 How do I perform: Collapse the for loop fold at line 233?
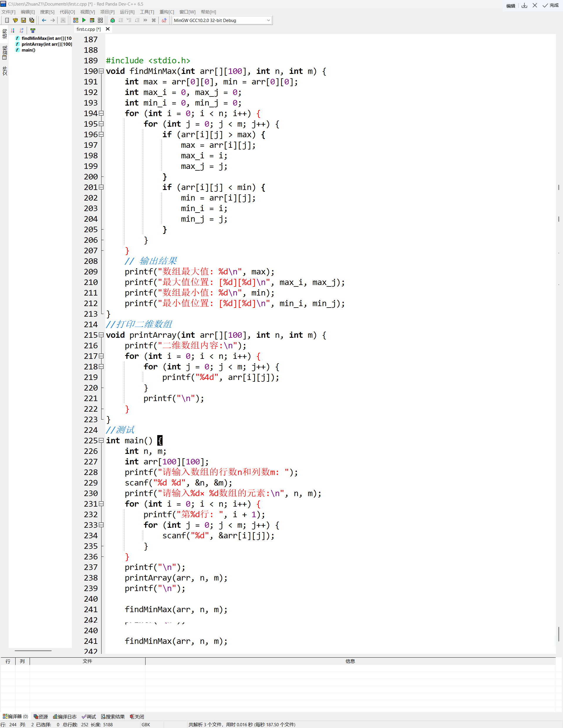(101, 525)
